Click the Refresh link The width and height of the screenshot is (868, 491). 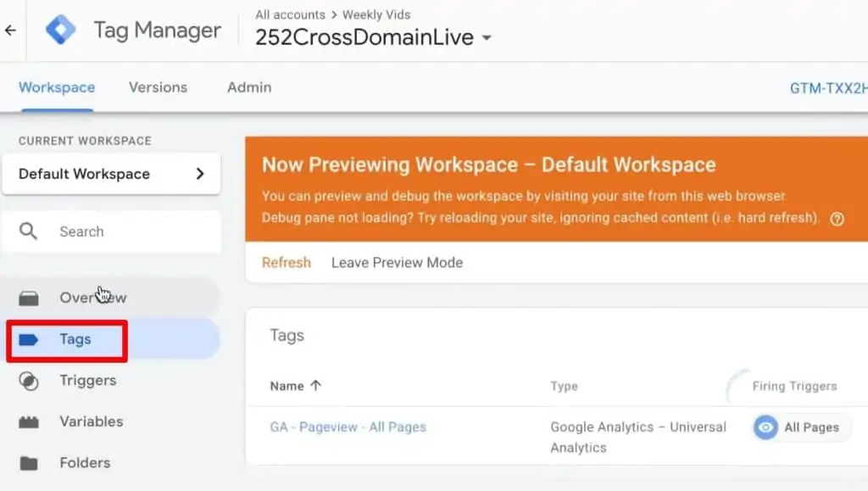pos(286,262)
